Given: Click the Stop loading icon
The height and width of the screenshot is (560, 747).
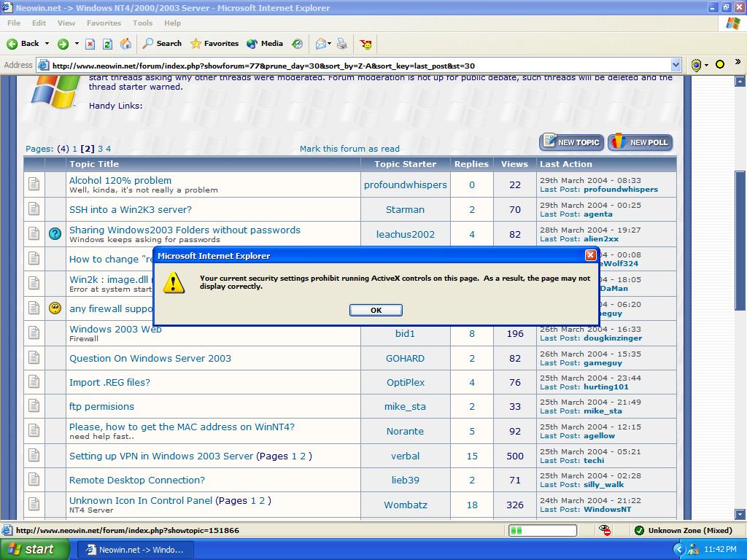Looking at the screenshot, I should (90, 44).
